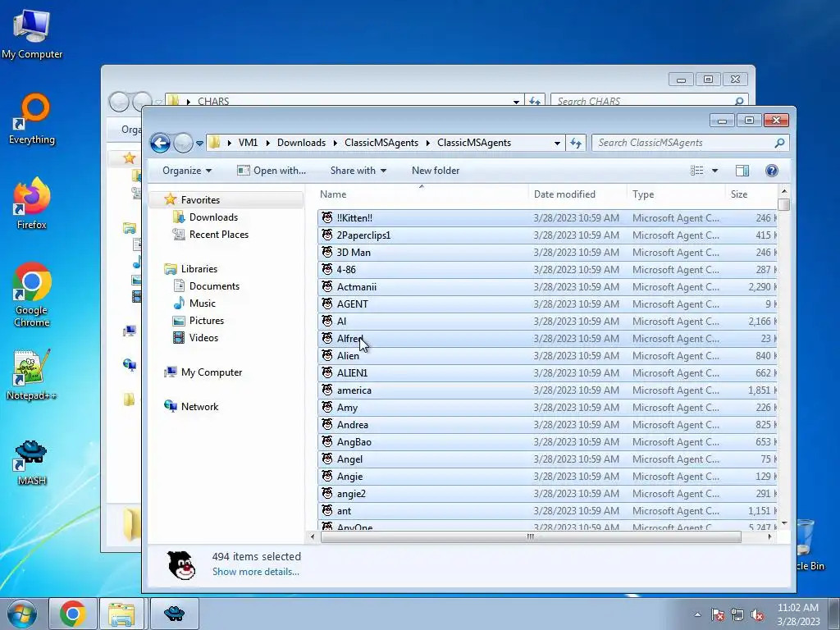Viewport: 840px width, 630px height.
Task: Click the Open with... toolbar button
Action: tap(272, 171)
